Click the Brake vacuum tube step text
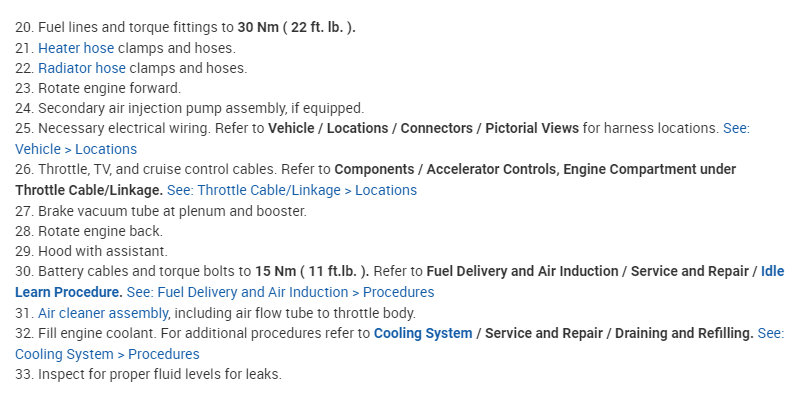Image resolution: width=799 pixels, height=420 pixels. [172, 211]
